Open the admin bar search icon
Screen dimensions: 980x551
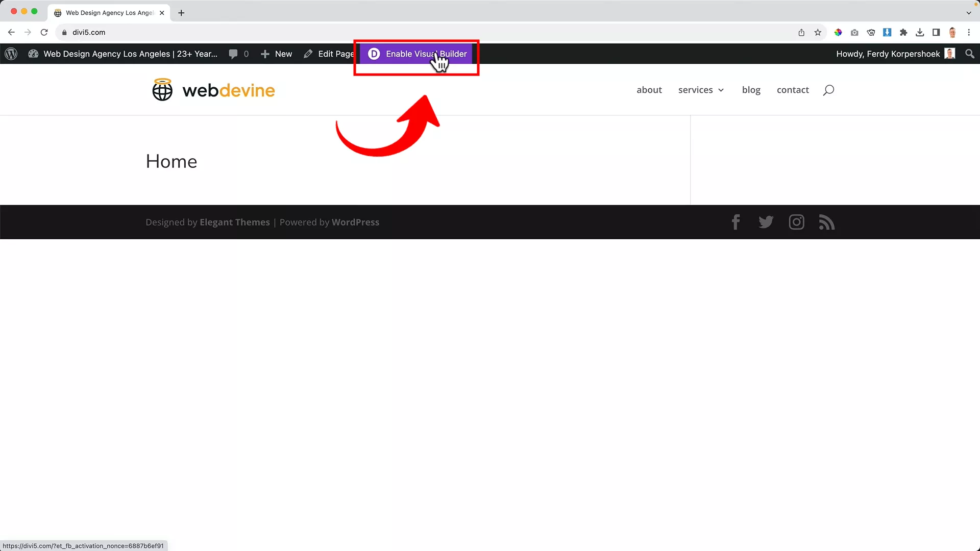point(970,54)
